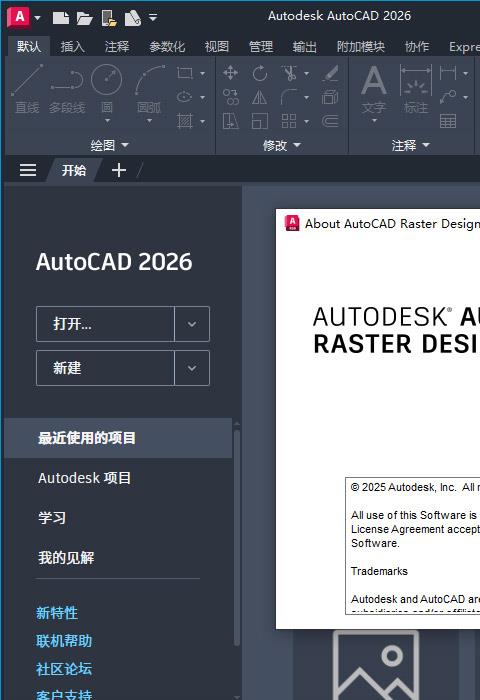480x700 pixels.
Task: Select the Move tool in the Modify panel
Action: tap(230, 73)
